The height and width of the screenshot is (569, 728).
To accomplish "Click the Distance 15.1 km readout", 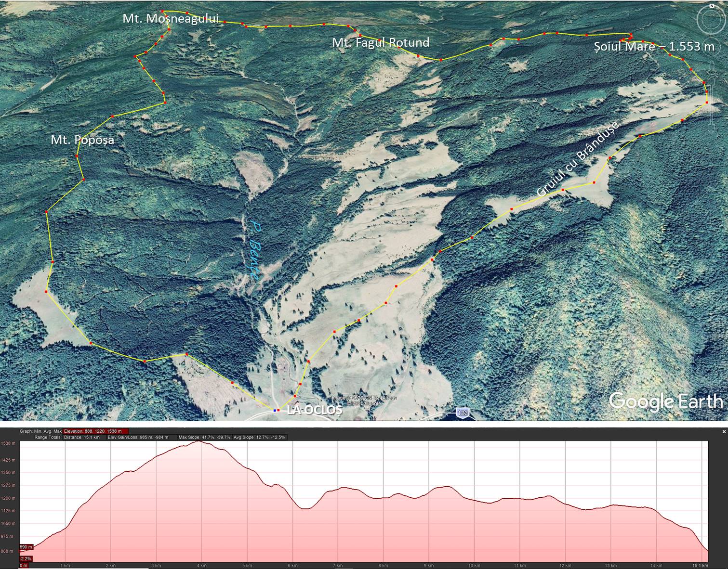I will tap(82, 438).
